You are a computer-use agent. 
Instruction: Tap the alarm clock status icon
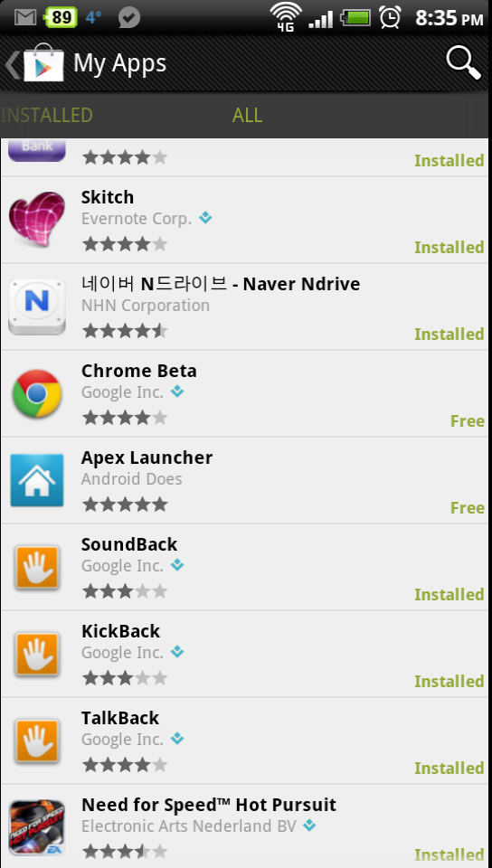pyautogui.click(x=390, y=17)
